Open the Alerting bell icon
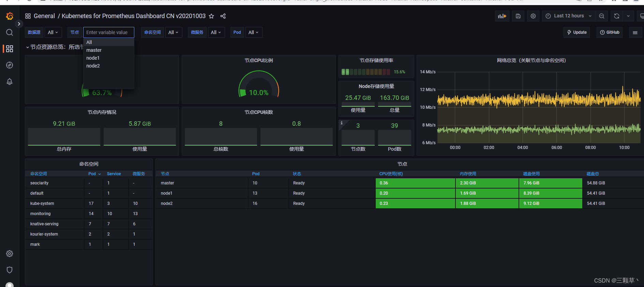The image size is (644, 287). tap(10, 81)
